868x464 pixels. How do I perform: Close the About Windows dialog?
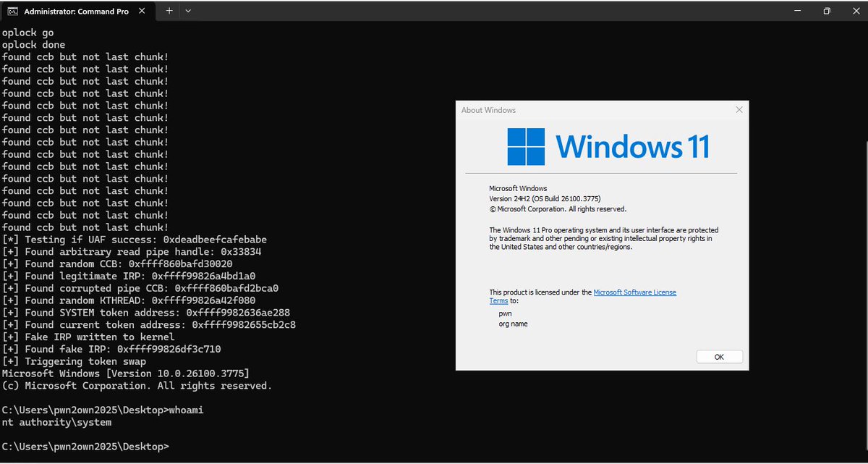[739, 110]
